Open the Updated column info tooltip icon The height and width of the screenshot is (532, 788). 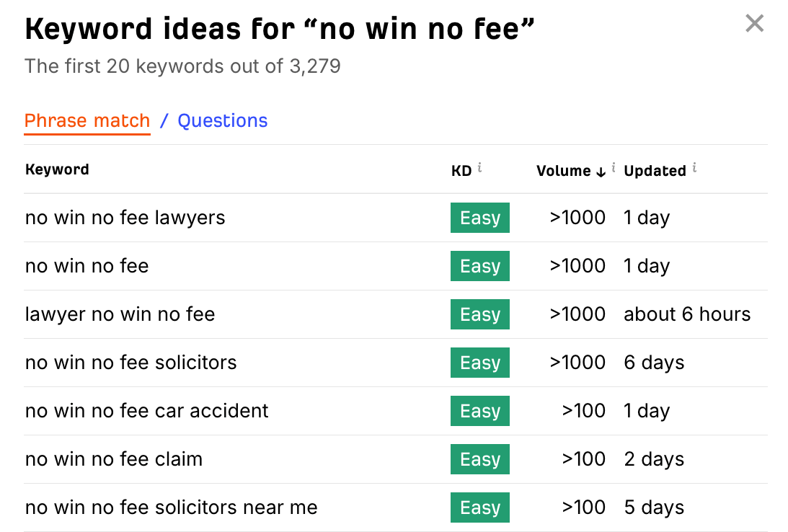point(694,167)
